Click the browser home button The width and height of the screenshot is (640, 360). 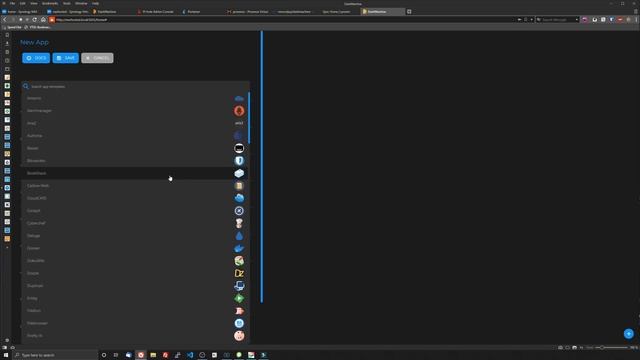[43, 20]
